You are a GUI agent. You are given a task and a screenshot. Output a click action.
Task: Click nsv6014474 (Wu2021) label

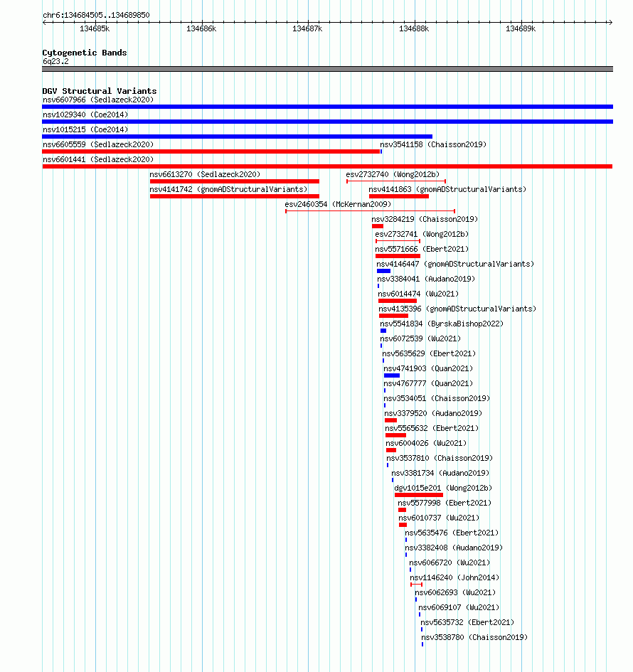(418, 294)
